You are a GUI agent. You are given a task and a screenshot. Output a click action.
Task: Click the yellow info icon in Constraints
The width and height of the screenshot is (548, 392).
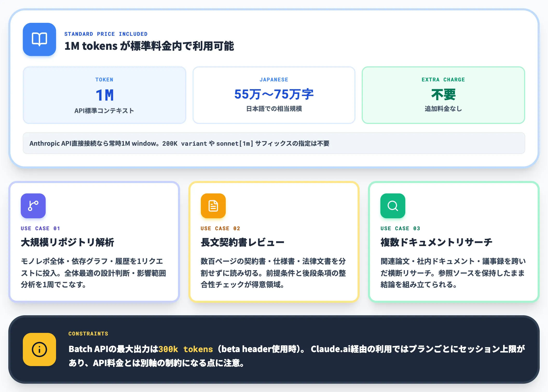pos(39,349)
